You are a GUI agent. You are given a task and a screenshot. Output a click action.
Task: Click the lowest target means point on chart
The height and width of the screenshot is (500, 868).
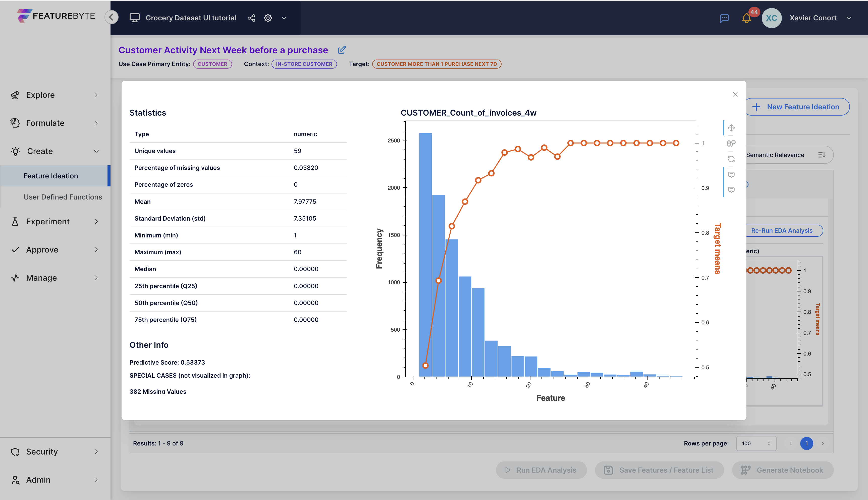pos(425,366)
